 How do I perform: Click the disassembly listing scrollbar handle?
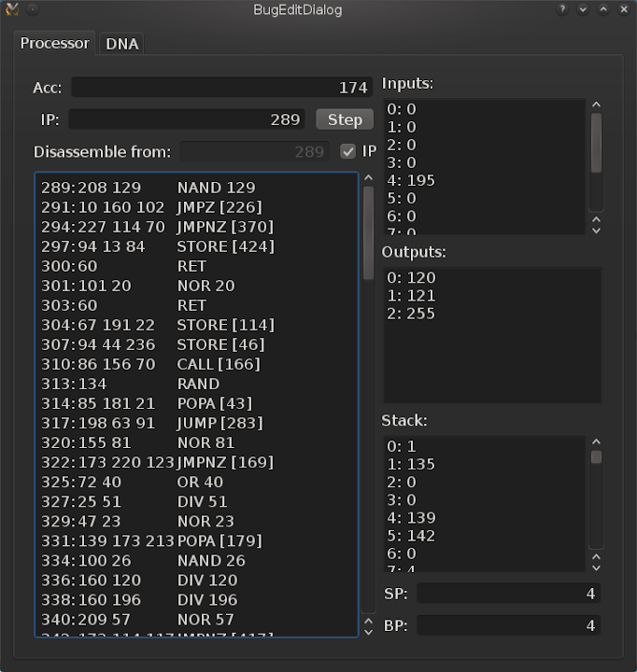tap(368, 231)
